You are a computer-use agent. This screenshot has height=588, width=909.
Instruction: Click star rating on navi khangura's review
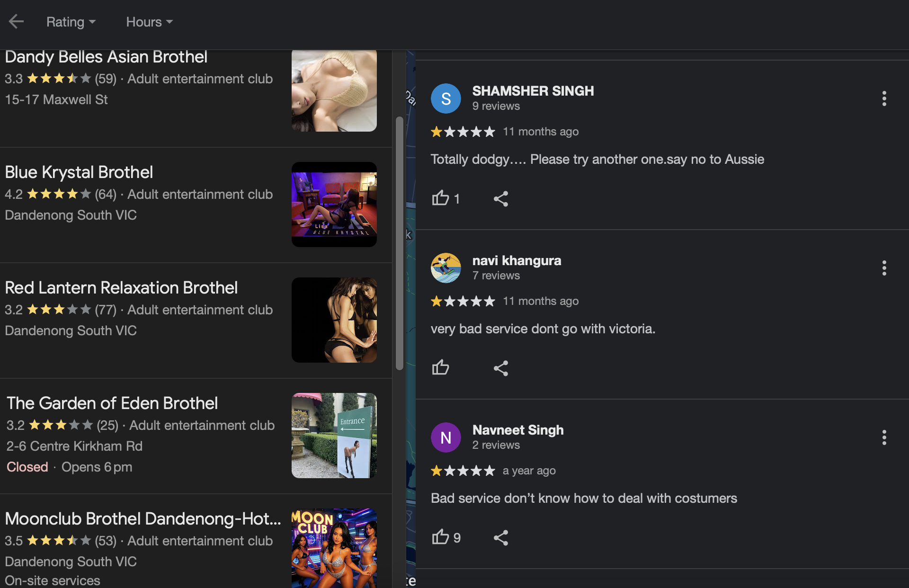(463, 301)
